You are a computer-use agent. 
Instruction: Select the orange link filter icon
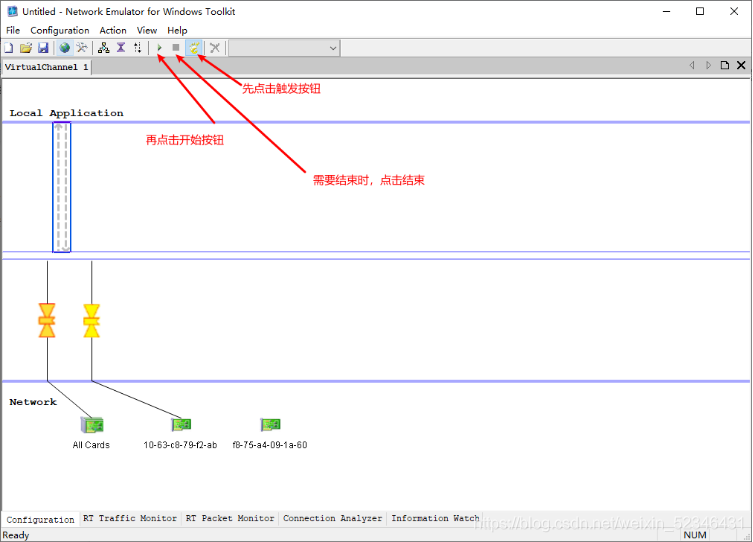[x=47, y=320]
